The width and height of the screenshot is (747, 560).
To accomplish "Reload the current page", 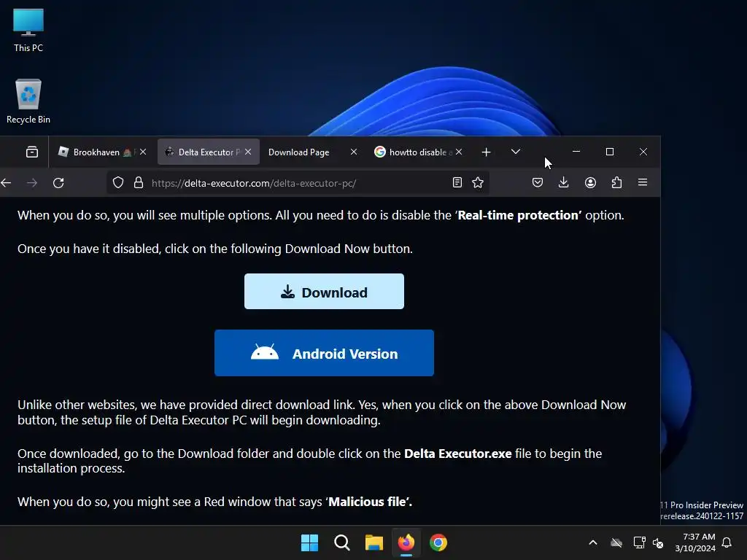I will coord(58,183).
